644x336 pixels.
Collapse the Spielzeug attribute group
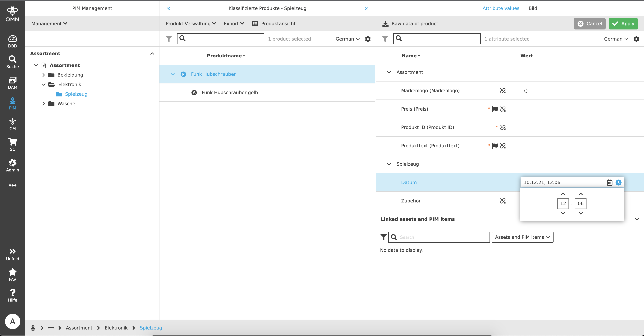pyautogui.click(x=389, y=164)
